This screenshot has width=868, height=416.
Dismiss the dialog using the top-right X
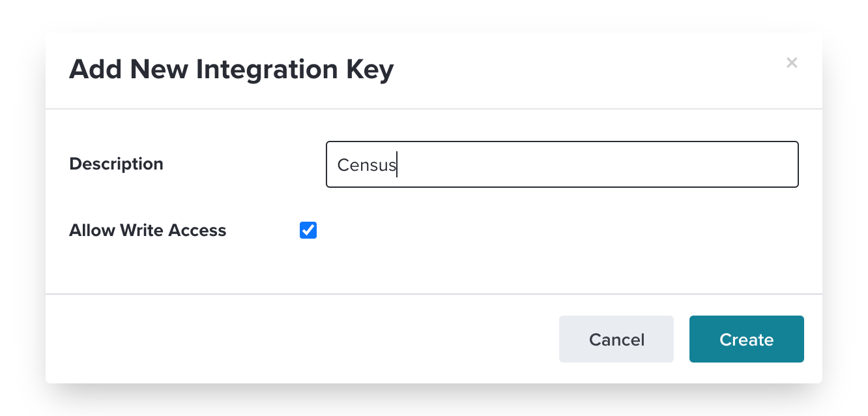(x=792, y=63)
